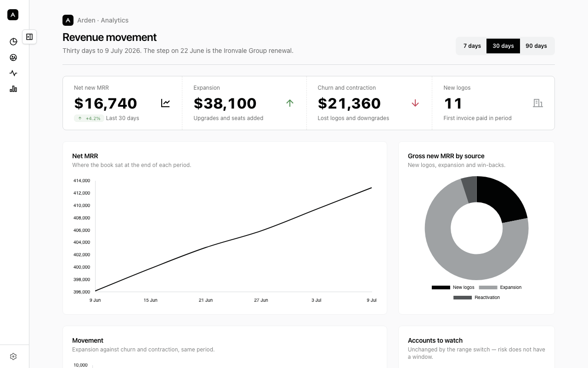This screenshot has width=588, height=368.
Task: Open the face icon sidebar section
Action: [x=13, y=57]
